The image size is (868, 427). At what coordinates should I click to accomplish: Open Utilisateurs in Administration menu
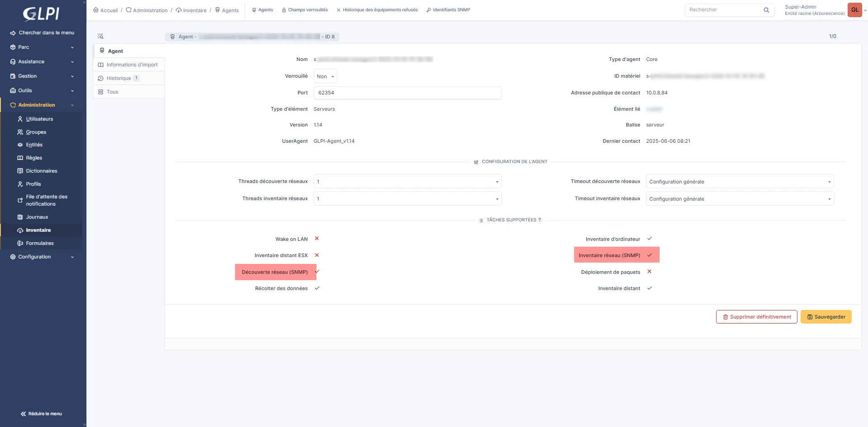39,119
